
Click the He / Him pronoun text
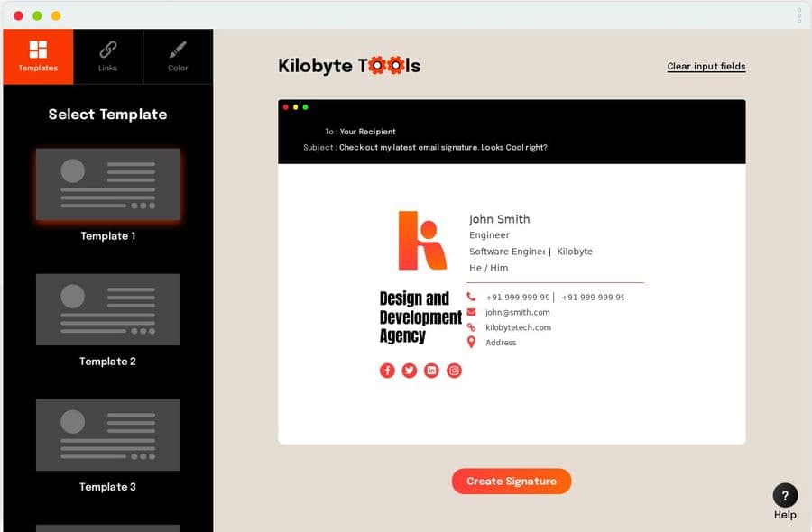488,268
